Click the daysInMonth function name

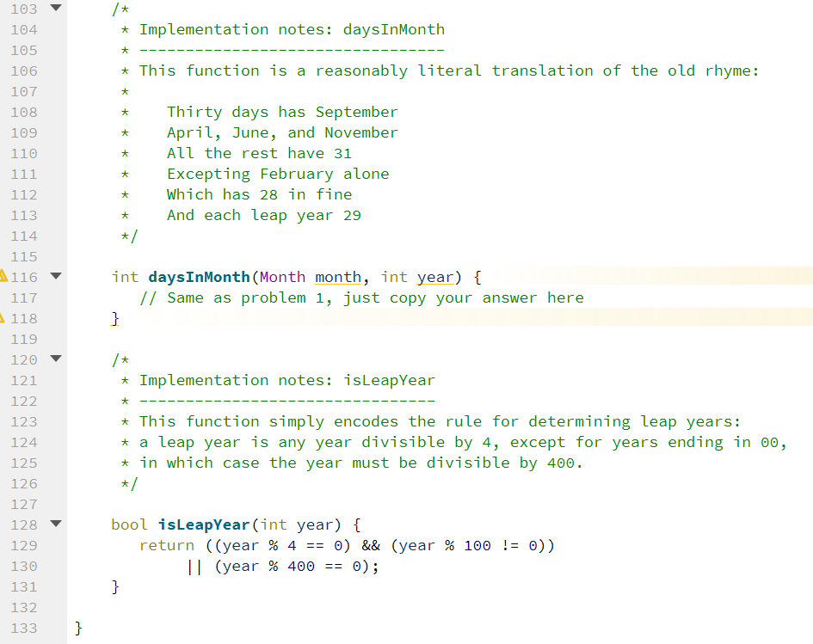tap(199, 277)
